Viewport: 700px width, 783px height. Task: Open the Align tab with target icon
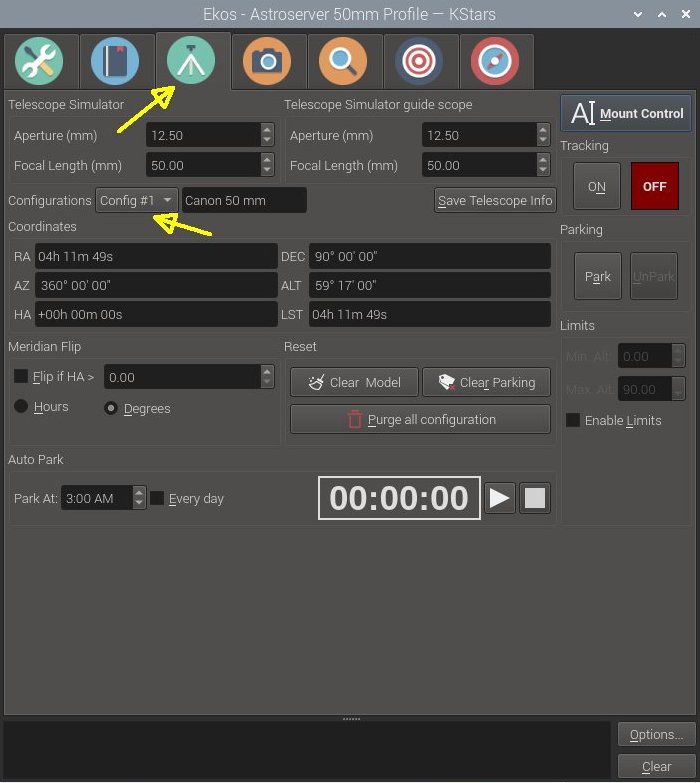coord(419,61)
